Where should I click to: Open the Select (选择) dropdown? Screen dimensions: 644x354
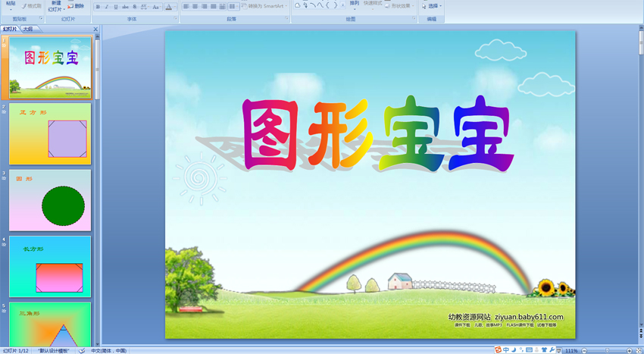[x=432, y=6]
